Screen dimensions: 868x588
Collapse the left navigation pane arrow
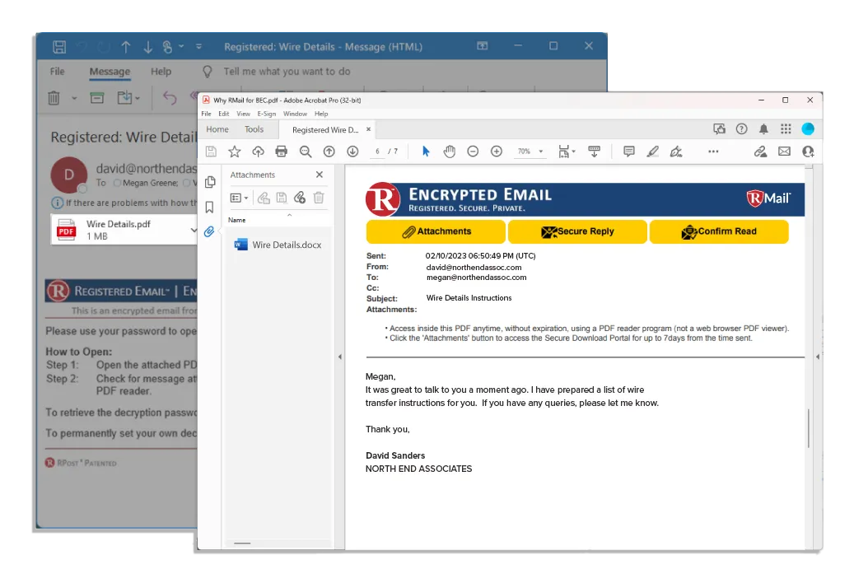(339, 357)
